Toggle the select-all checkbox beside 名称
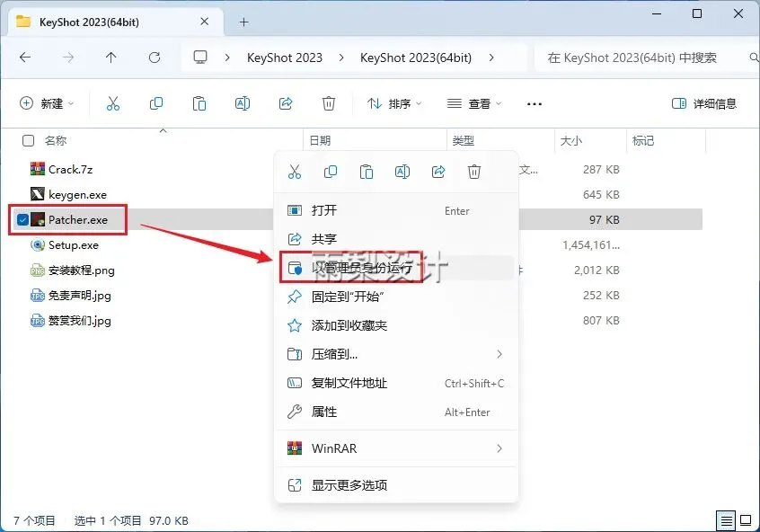The height and width of the screenshot is (532, 760). point(28,140)
